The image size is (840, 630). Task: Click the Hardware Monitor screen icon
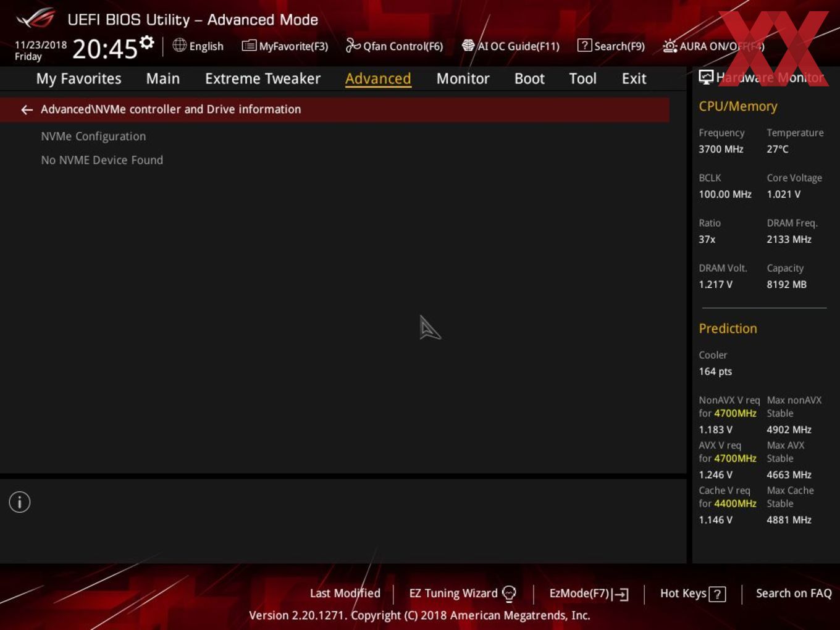click(706, 77)
